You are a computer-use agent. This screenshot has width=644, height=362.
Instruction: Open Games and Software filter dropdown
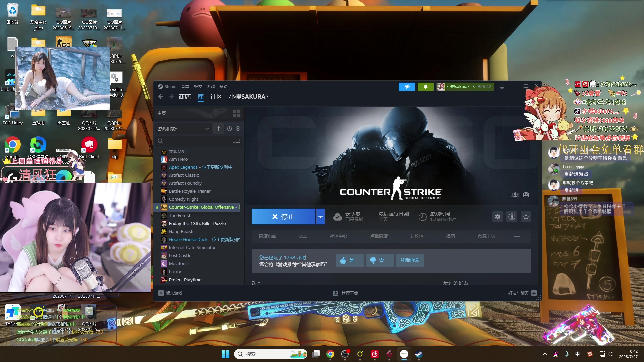pyautogui.click(x=183, y=129)
